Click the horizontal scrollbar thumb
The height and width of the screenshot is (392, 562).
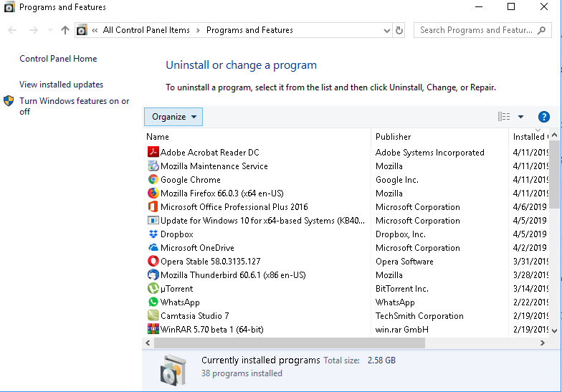[x=290, y=343]
